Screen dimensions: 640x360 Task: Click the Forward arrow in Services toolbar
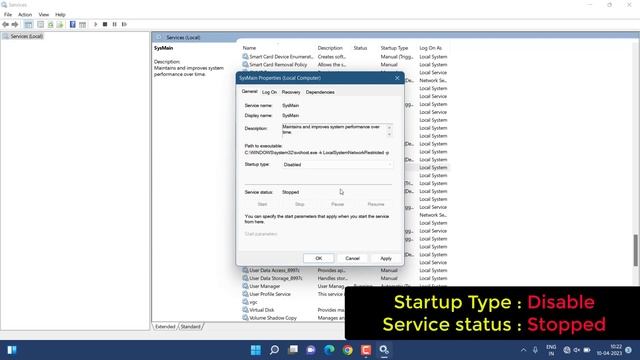[15, 24]
